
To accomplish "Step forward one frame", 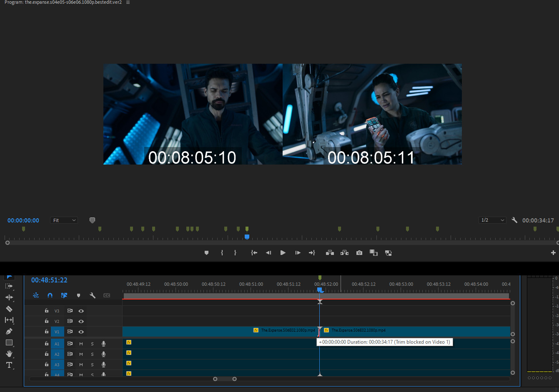I will 298,253.
